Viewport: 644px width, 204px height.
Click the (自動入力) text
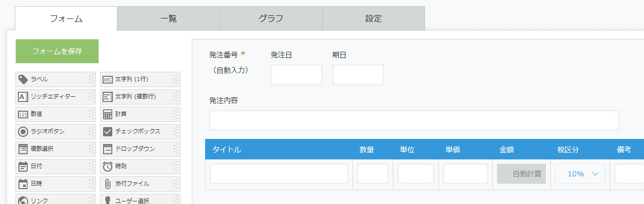point(230,70)
